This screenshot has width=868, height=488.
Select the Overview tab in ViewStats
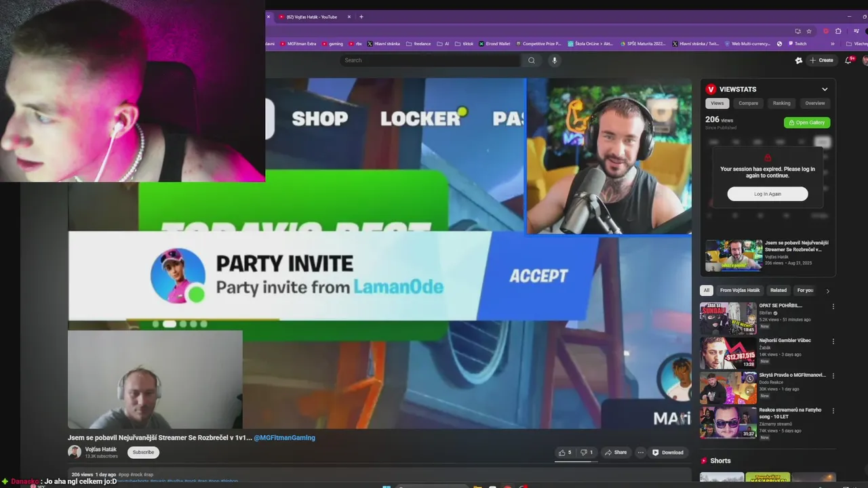(815, 103)
